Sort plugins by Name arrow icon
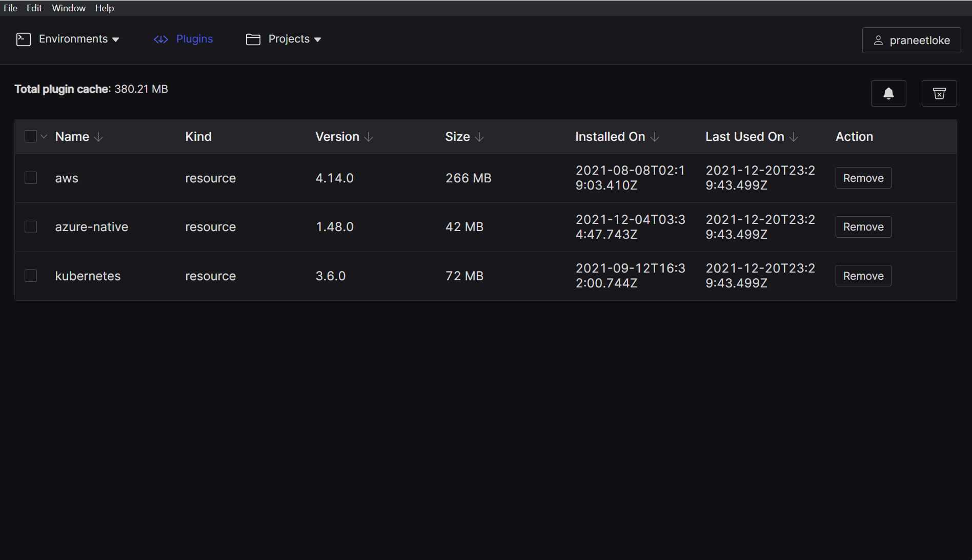The image size is (972, 560). pyautogui.click(x=99, y=137)
